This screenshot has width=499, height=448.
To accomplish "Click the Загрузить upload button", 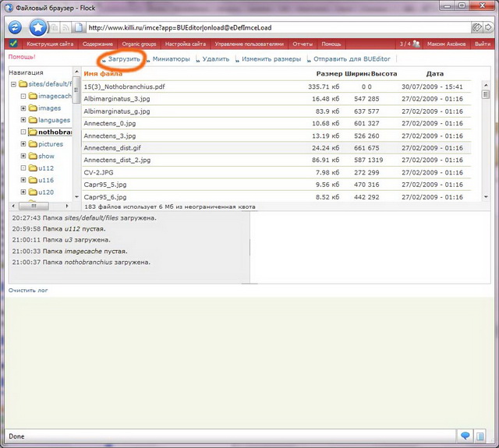I will [x=122, y=59].
